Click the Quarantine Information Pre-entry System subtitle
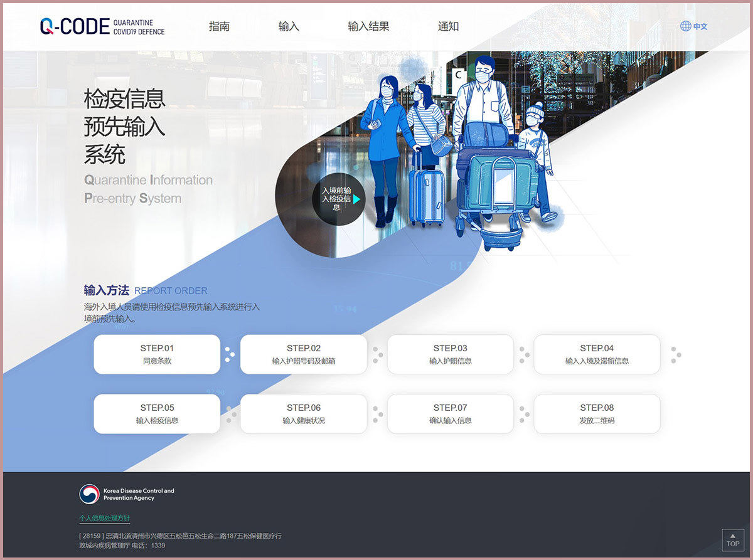Viewport: 753px width, 560px height. (149, 189)
